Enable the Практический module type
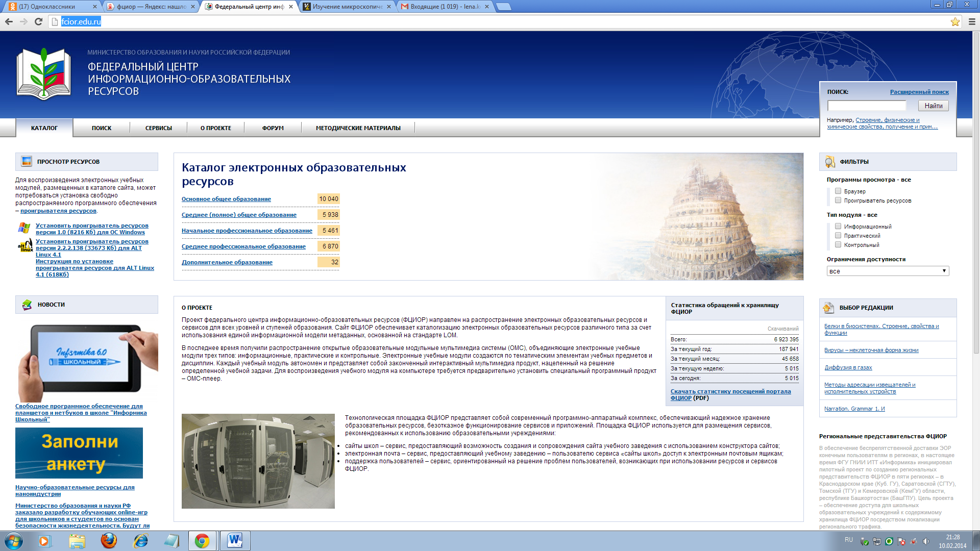Viewport: 980px width, 551px height. tap(838, 235)
